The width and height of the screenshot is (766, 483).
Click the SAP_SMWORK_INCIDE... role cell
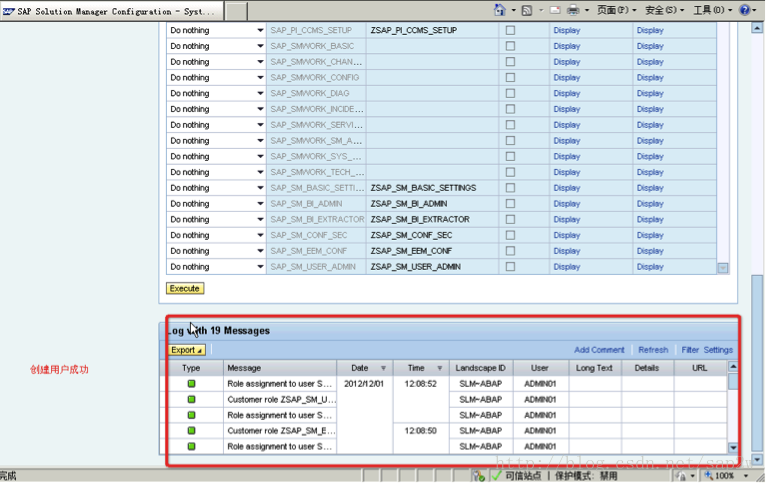point(317,109)
